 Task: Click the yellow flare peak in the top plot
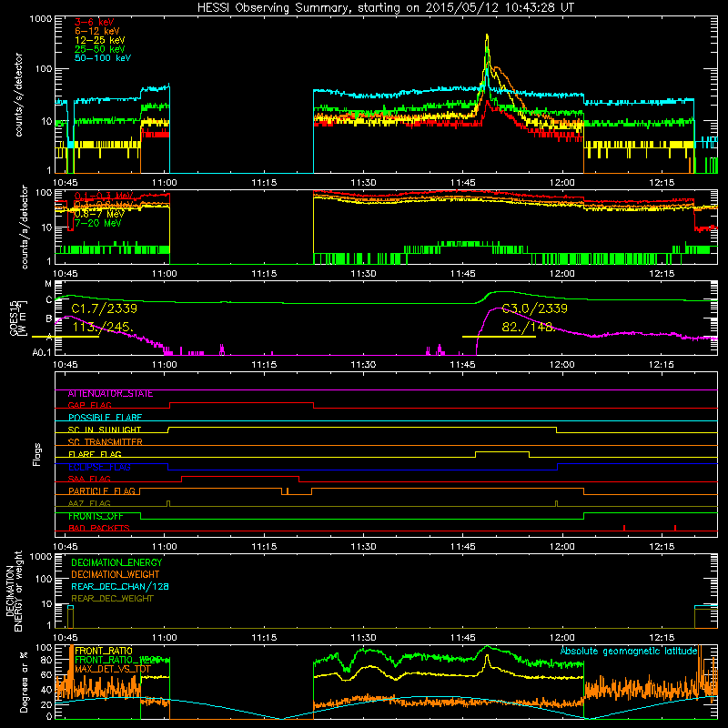pos(487,35)
